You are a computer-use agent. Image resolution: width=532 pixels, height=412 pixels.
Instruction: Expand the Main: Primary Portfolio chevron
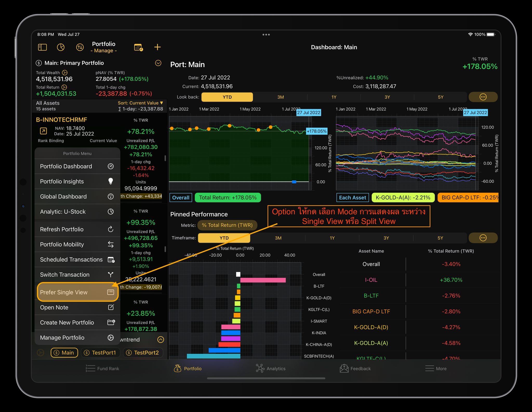coord(158,63)
